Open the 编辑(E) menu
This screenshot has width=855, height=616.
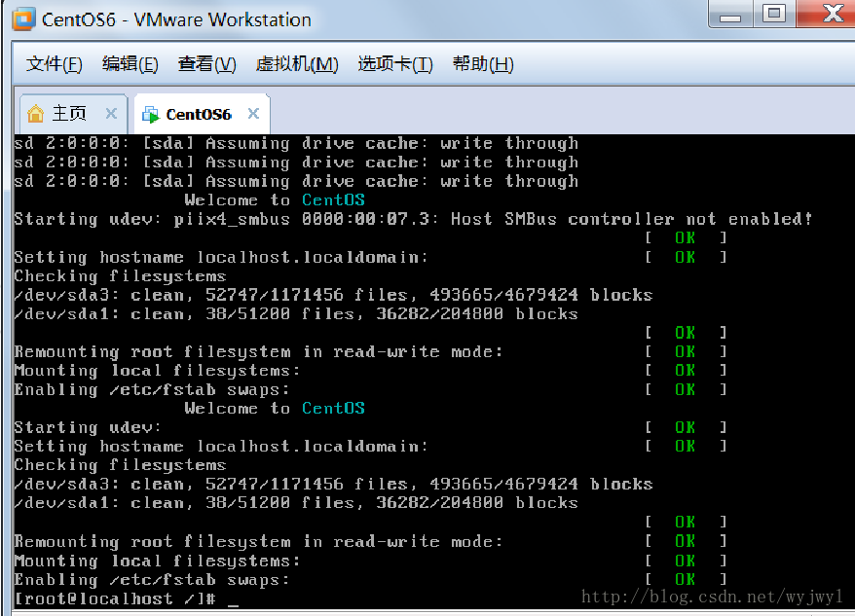tap(130, 64)
